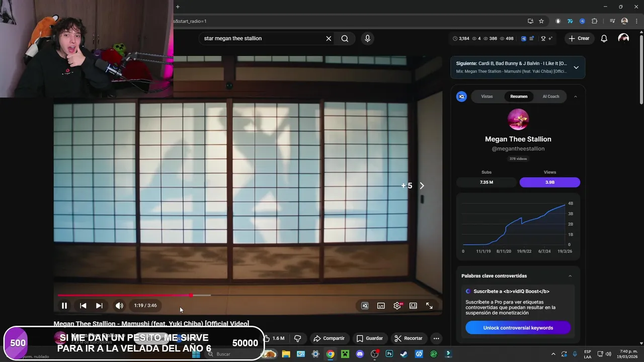Click the video title Mamushi
Viewport: 644px width, 362px height.
151,324
